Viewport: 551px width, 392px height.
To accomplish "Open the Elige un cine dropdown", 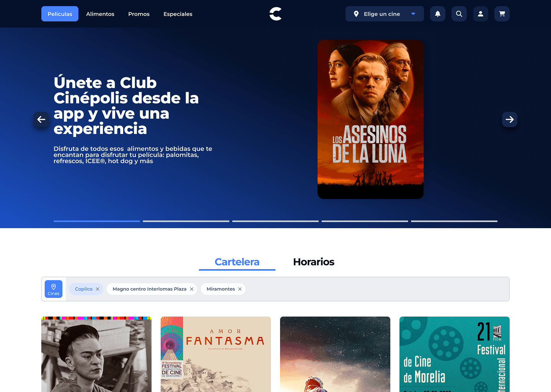I will point(385,14).
